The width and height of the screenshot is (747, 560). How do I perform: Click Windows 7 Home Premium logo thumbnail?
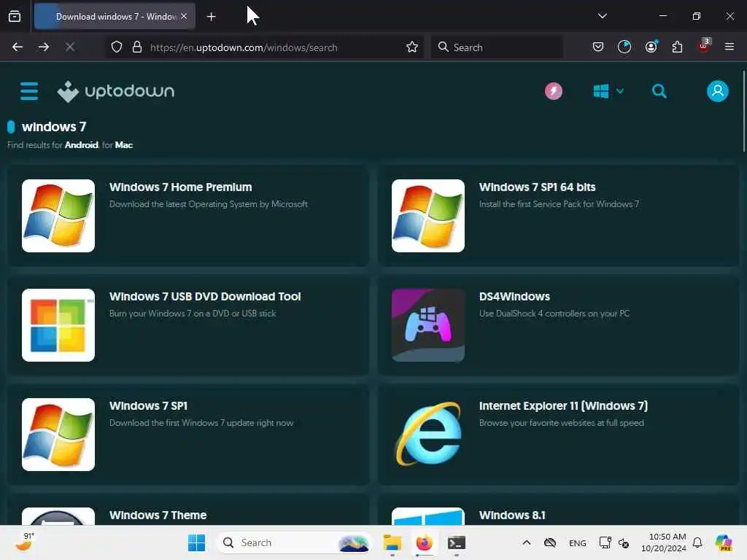(x=58, y=216)
